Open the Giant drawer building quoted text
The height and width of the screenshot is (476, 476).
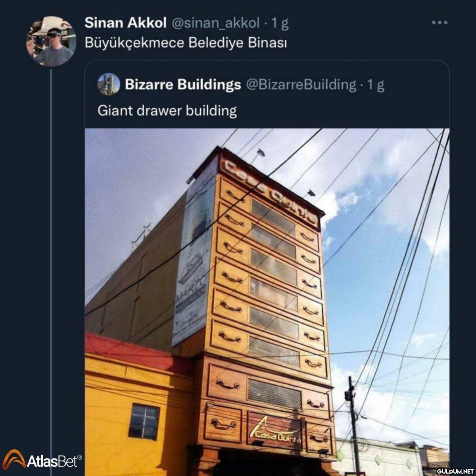(167, 110)
